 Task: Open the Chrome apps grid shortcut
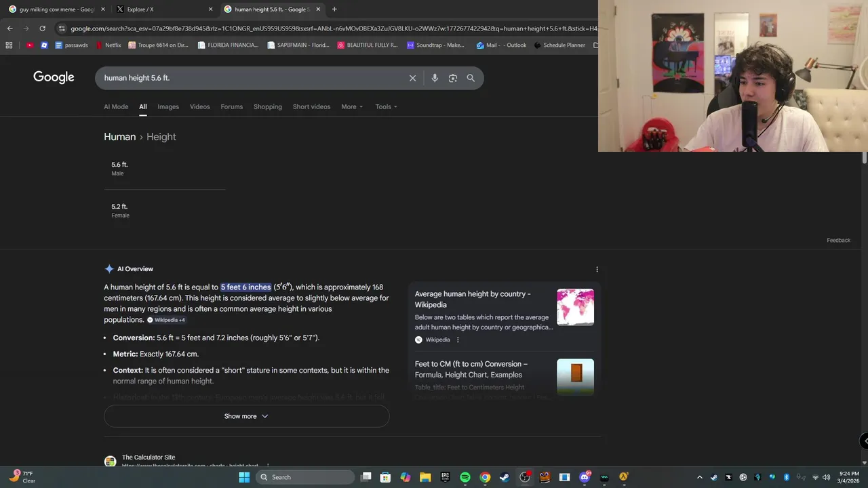pos(9,45)
